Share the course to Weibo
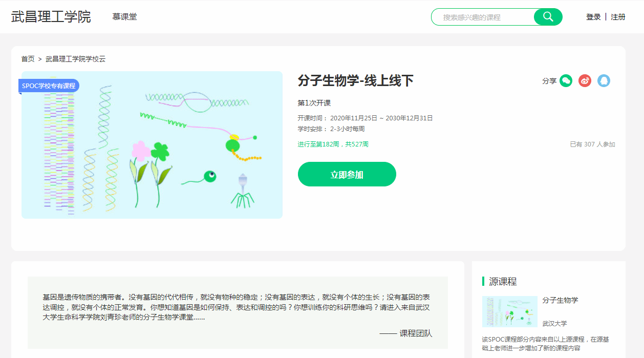The width and height of the screenshot is (644, 358). [585, 81]
